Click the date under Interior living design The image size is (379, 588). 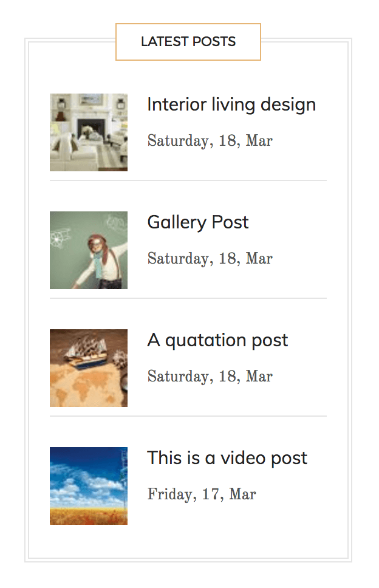(210, 141)
